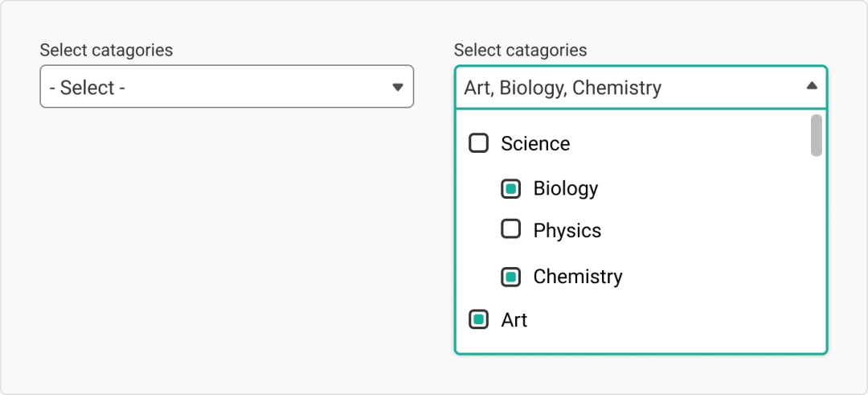Click the Art option label
The width and height of the screenshot is (868, 395).
coord(514,320)
